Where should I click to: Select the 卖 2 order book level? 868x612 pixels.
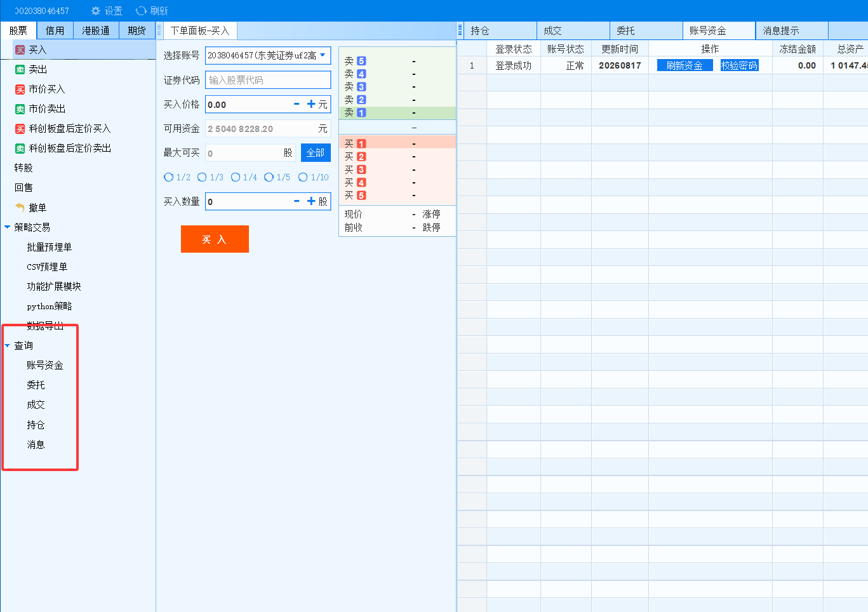(x=397, y=100)
